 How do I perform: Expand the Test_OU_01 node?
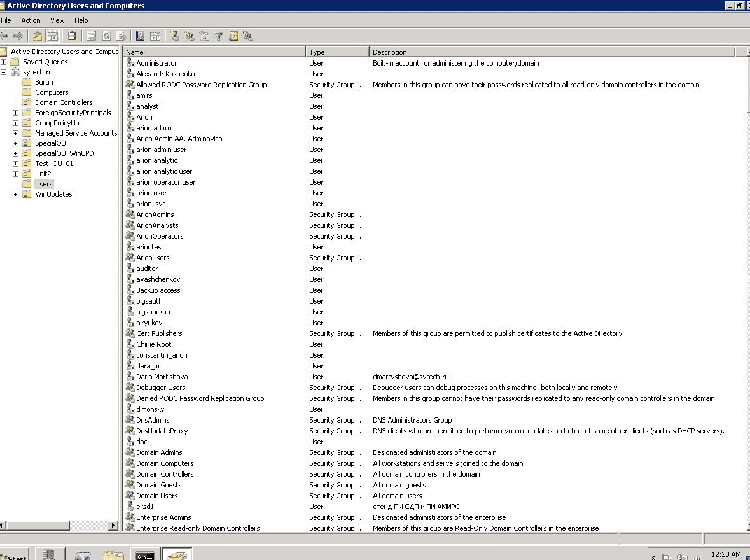pos(15,164)
